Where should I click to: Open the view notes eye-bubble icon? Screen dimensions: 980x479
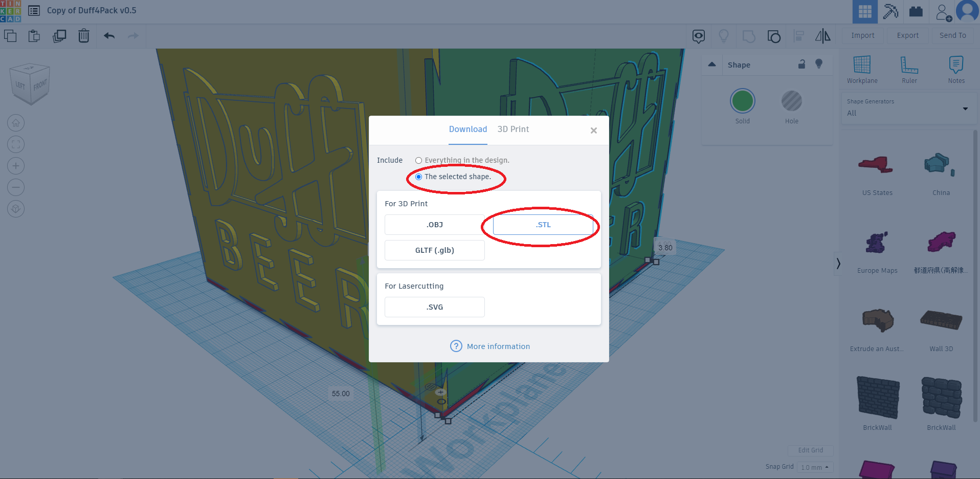[x=699, y=36]
